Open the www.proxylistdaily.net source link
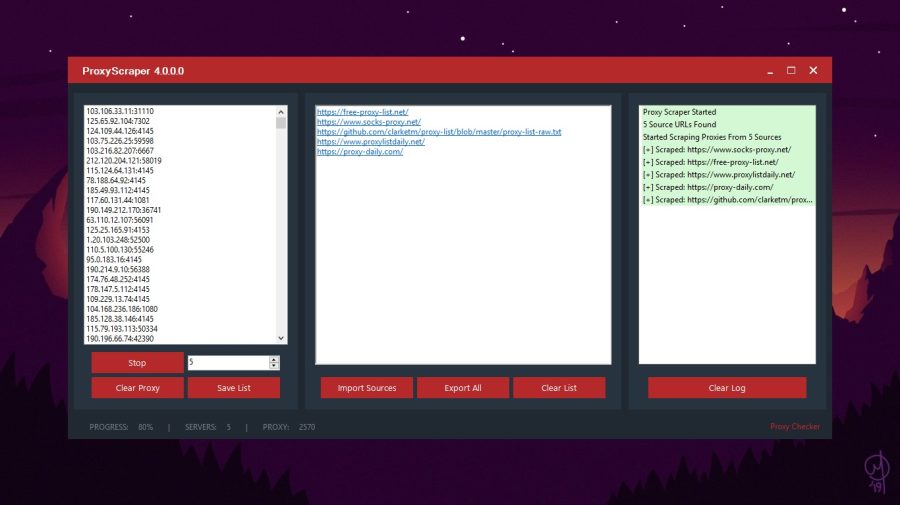The width and height of the screenshot is (900, 505). coord(371,142)
